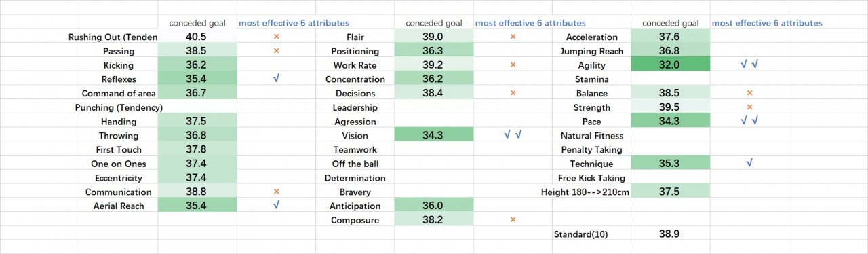The image size is (868, 254).
Task: Select the 'Punching (Tendency)' label cell
Action: click(x=119, y=107)
